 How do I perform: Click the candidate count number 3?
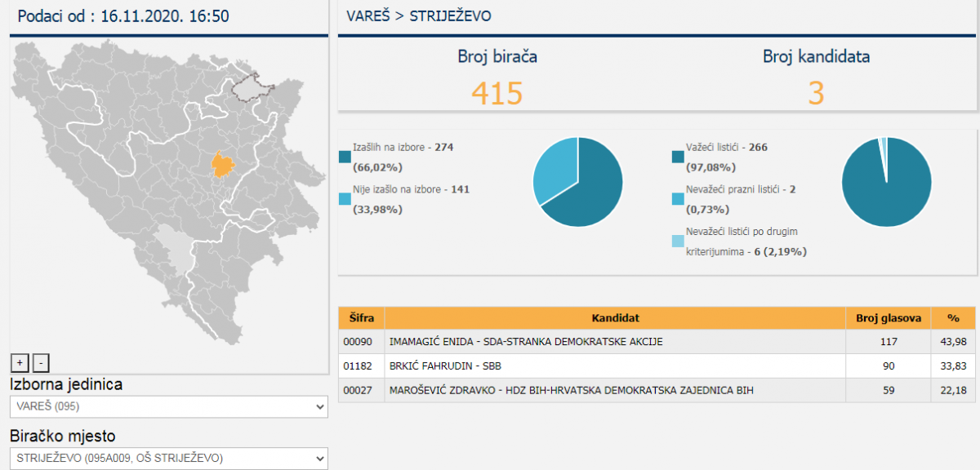(x=816, y=93)
